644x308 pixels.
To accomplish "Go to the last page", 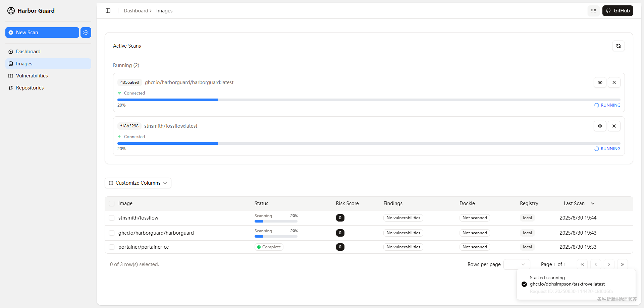I will (x=623, y=264).
